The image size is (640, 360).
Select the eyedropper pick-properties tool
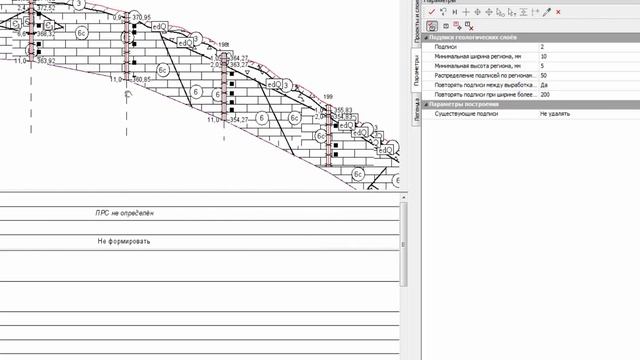[547, 12]
